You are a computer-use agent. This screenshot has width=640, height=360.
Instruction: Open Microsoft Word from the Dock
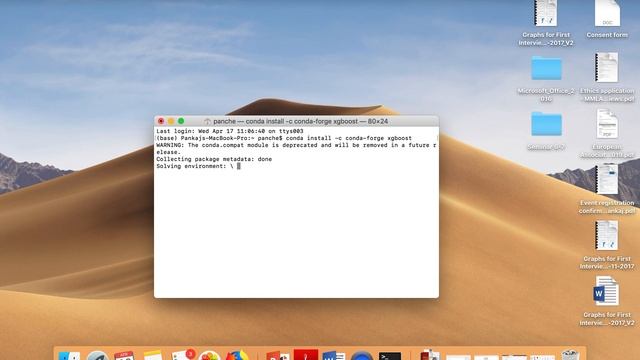coord(334,356)
